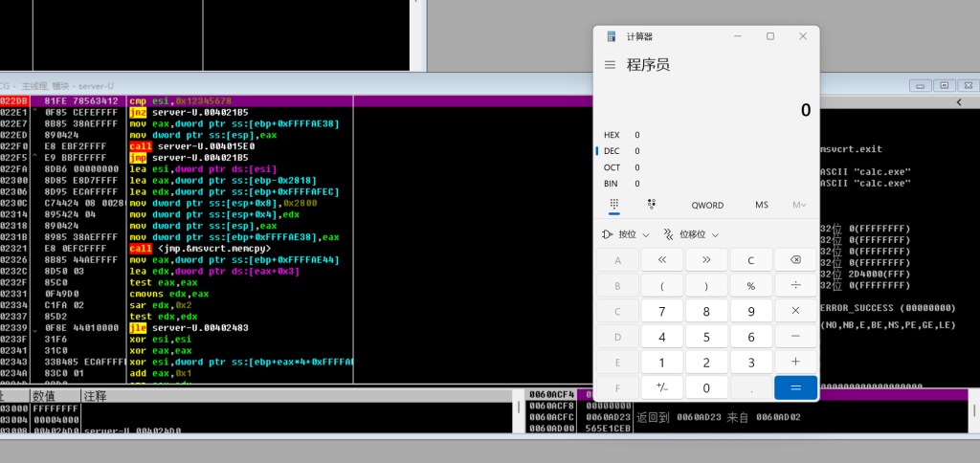Click the MS memory store button
Viewport: 980px width, 463px height.
761,205
